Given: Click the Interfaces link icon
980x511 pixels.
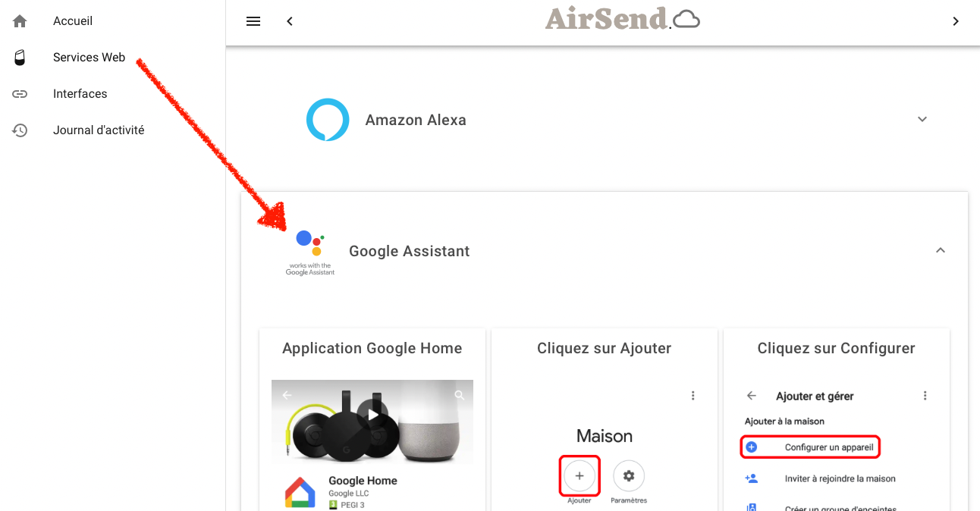Looking at the screenshot, I should pyautogui.click(x=19, y=93).
